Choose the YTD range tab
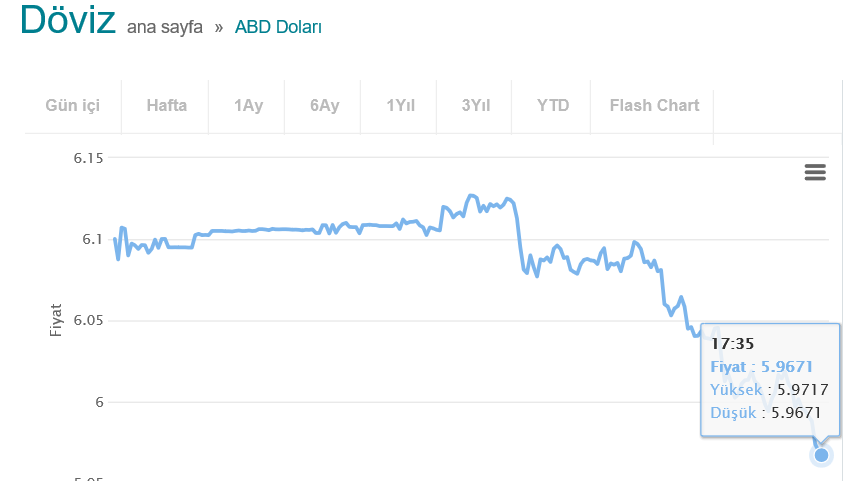This screenshot has height=481, width=852. (x=553, y=105)
